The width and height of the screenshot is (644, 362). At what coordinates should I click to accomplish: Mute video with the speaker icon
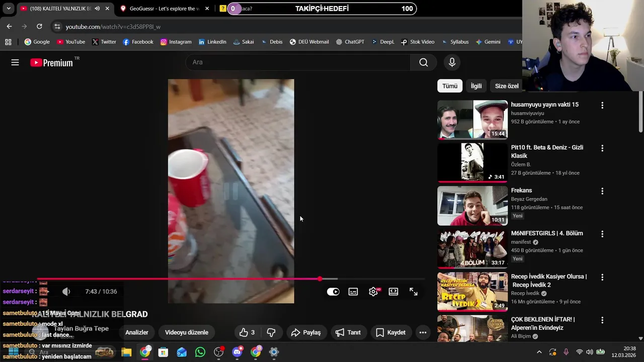tap(66, 292)
